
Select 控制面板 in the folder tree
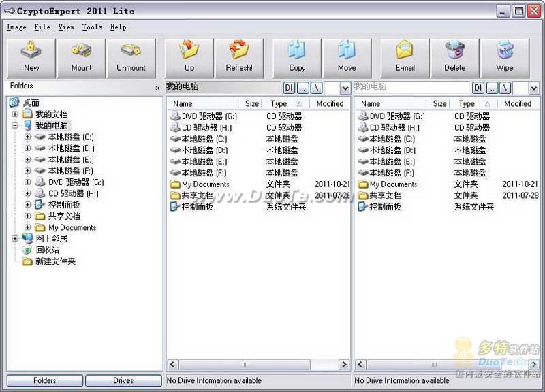(64, 204)
